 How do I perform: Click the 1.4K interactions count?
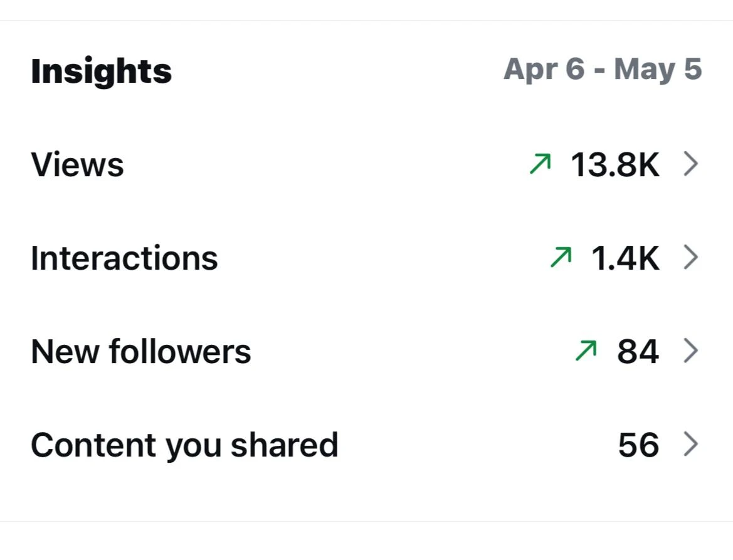626,258
